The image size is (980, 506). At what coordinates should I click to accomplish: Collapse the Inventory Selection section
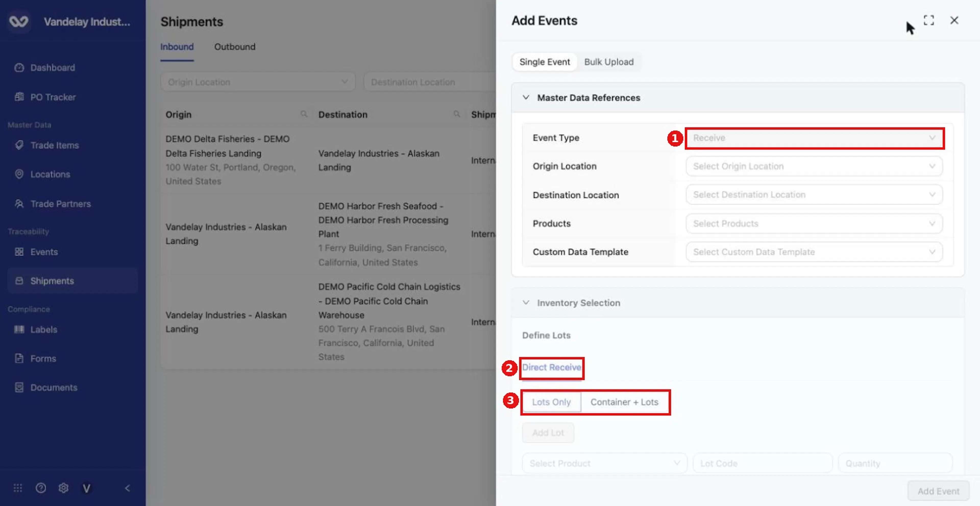tap(526, 303)
